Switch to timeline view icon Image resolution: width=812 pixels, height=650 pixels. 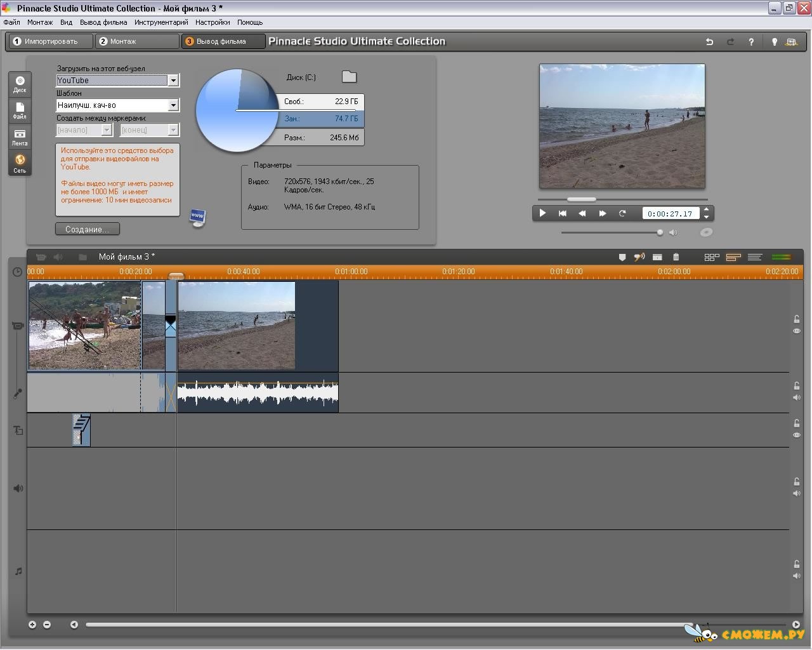coord(733,257)
